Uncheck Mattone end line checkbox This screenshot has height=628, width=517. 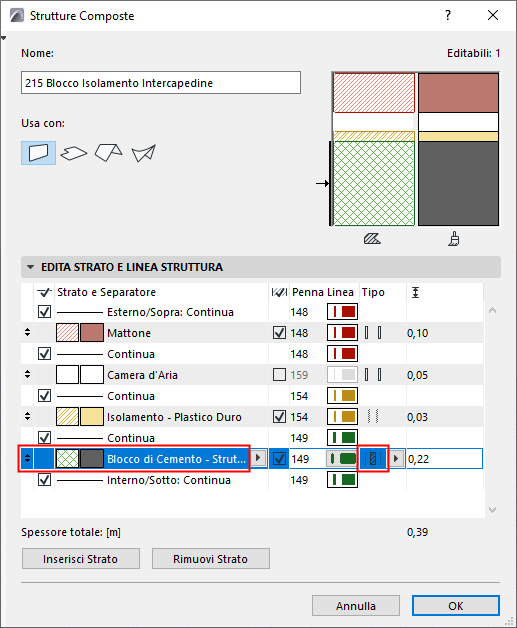coord(279,333)
